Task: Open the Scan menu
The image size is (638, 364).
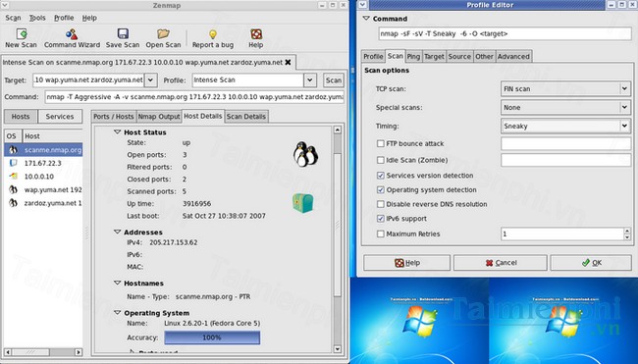Action: click(13, 18)
